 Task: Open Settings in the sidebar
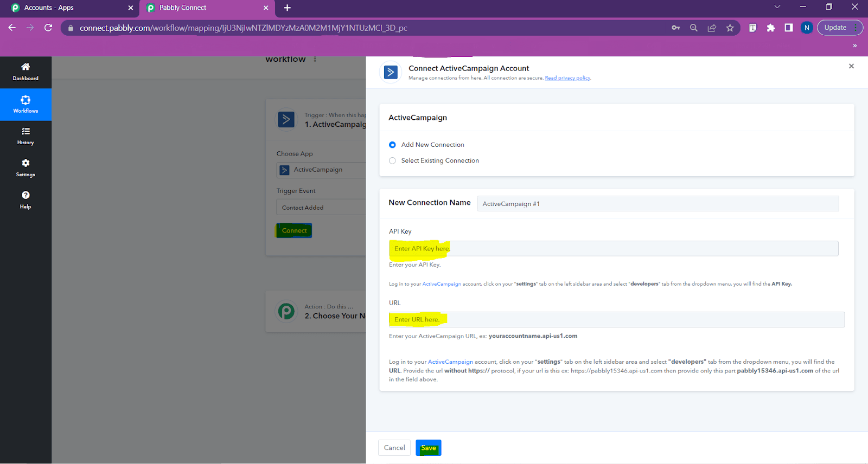(x=25, y=168)
